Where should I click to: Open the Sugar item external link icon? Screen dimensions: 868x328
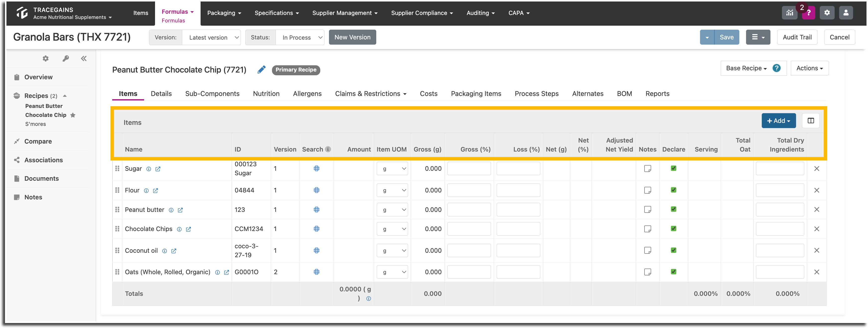[x=158, y=169]
